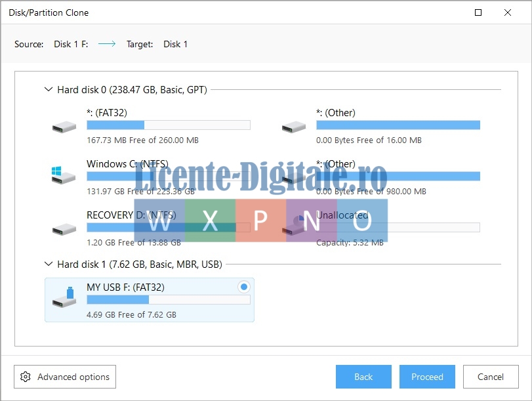Click '0.00 Bytes Free of 16.00 MB' text

[369, 140]
